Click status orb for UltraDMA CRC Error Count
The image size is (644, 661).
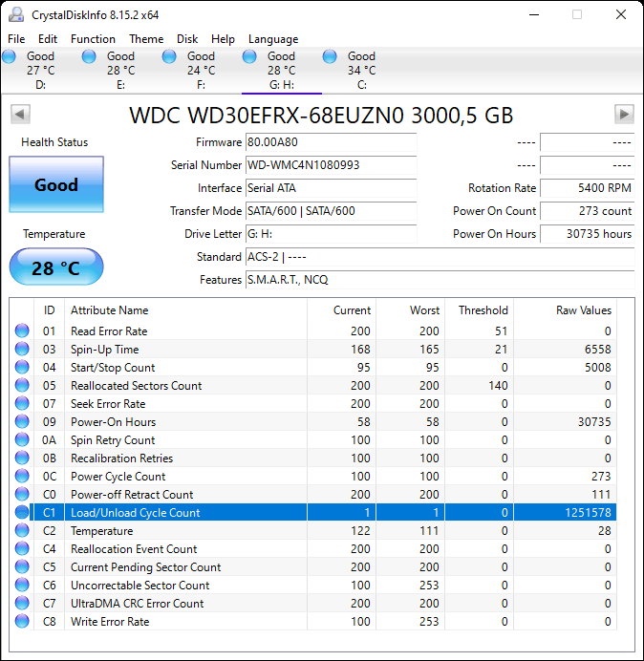pyautogui.click(x=22, y=603)
